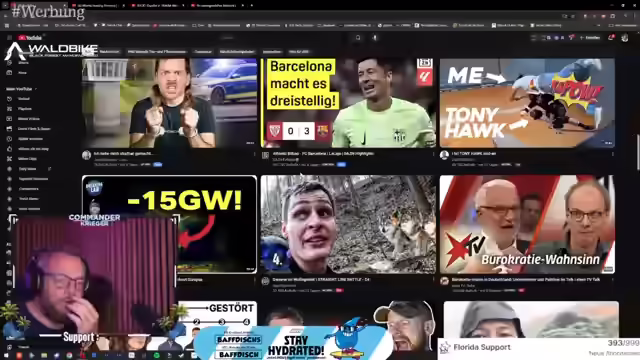The height and width of the screenshot is (360, 640).
Task: Open more options for the Barcelona video
Action: [433, 154]
